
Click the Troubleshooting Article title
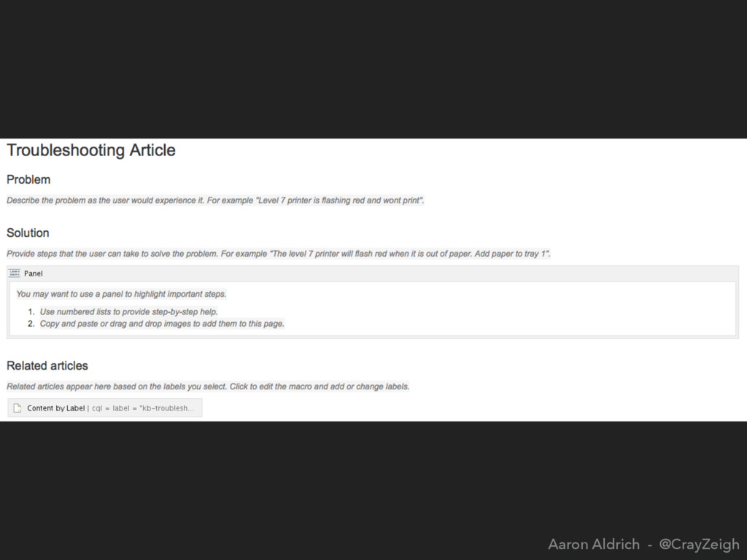pyautogui.click(x=91, y=150)
